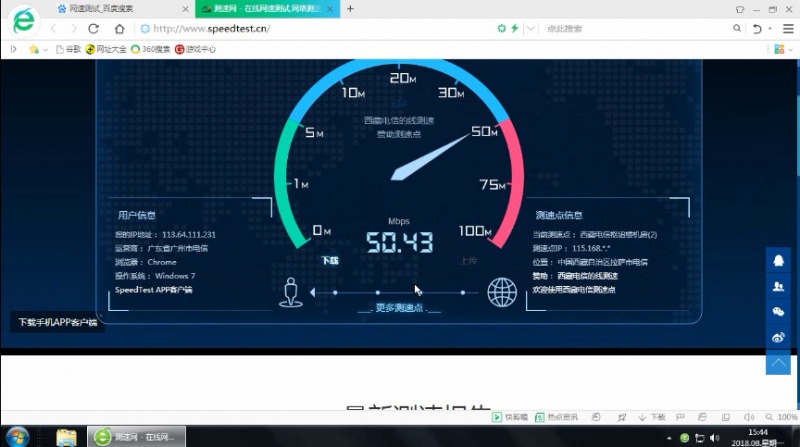Open 热点资讯 in status bar
800x447 pixels.
point(556,417)
